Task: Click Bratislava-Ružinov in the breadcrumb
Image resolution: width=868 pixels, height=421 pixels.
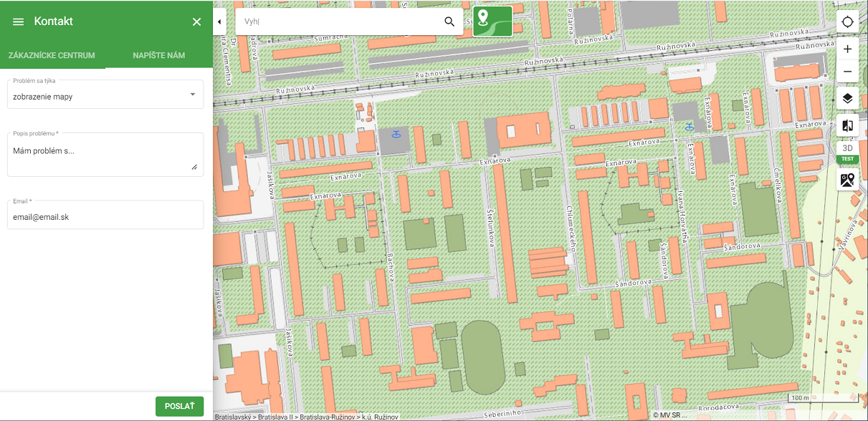Action: (328, 416)
